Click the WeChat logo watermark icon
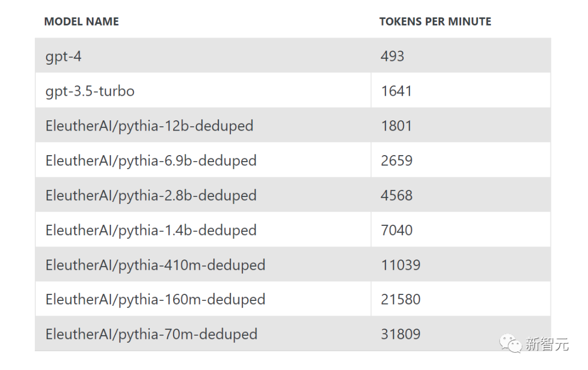Image resolution: width=588 pixels, height=370 pixels. (x=511, y=343)
